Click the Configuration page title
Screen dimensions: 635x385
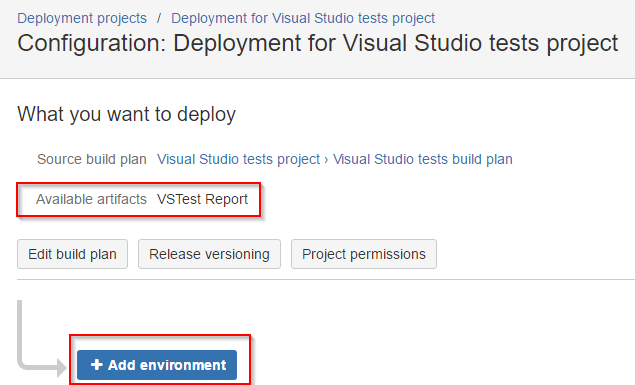click(318, 43)
